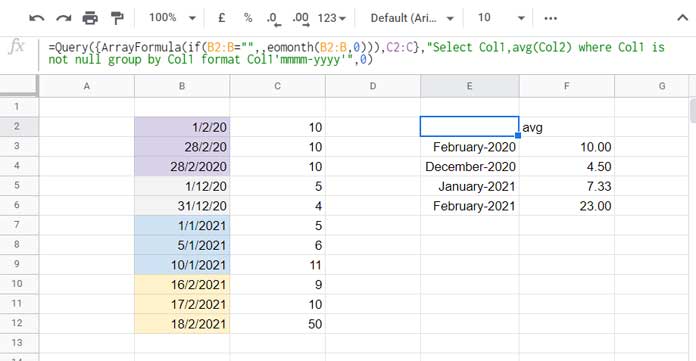Select column B header
696x361 pixels.
(182, 86)
